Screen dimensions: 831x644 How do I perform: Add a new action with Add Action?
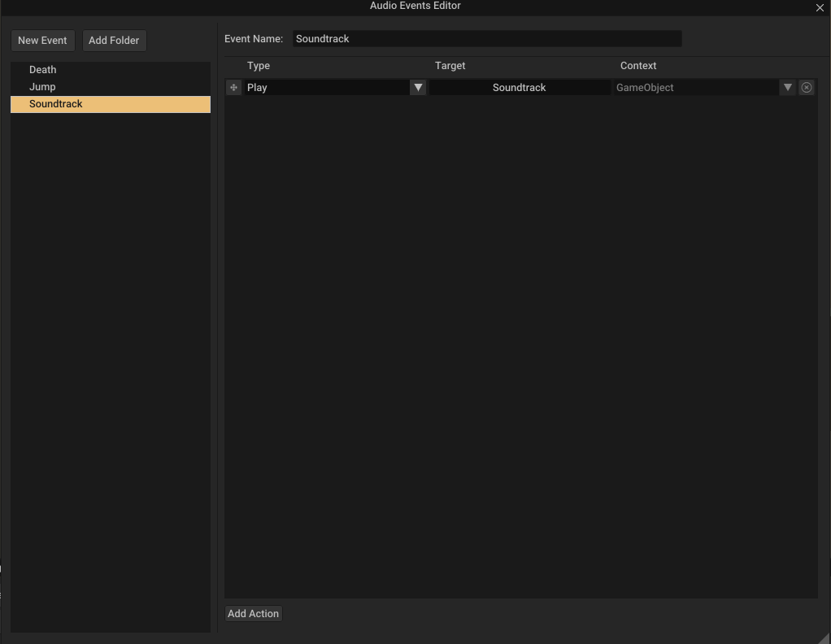[x=253, y=614]
